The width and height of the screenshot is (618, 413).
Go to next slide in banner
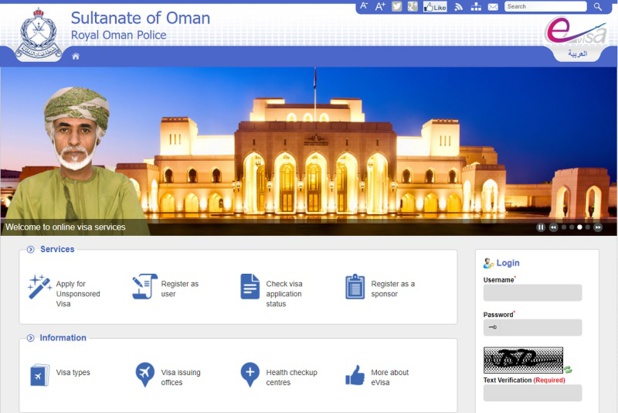tap(598, 227)
